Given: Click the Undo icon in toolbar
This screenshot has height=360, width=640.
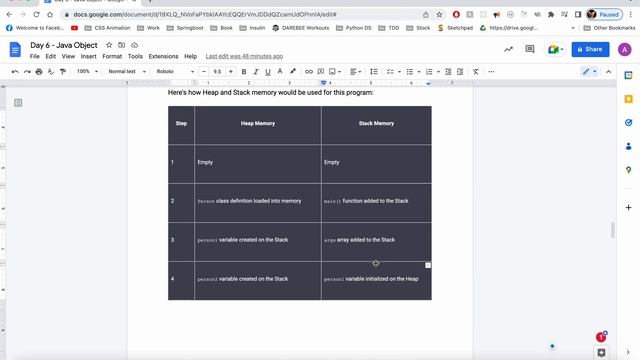Looking at the screenshot, I should point(15,71).
